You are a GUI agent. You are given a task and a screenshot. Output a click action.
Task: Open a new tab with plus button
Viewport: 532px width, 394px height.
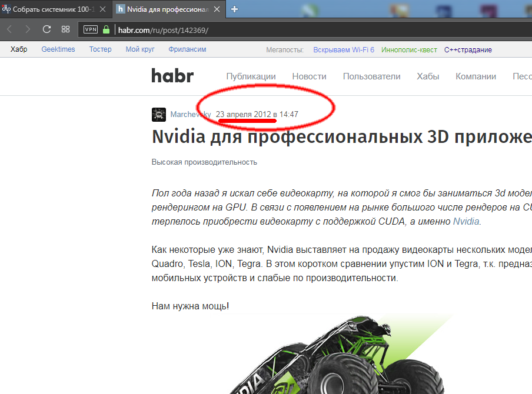(x=234, y=9)
